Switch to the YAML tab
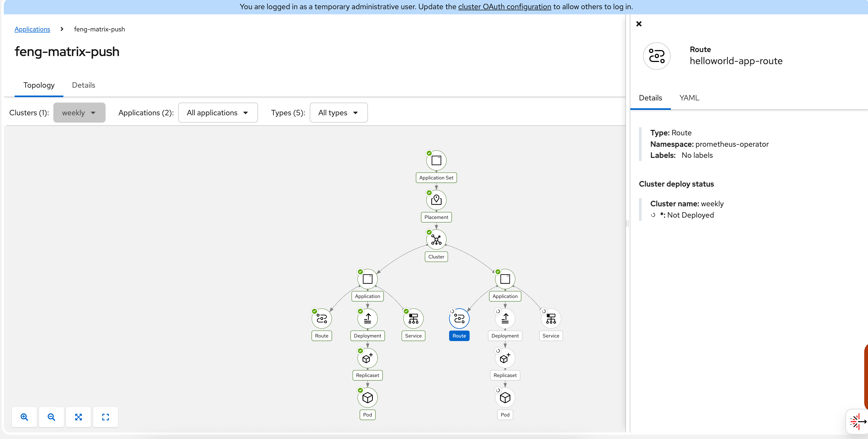Screen dimensions: 868x439 689,98
